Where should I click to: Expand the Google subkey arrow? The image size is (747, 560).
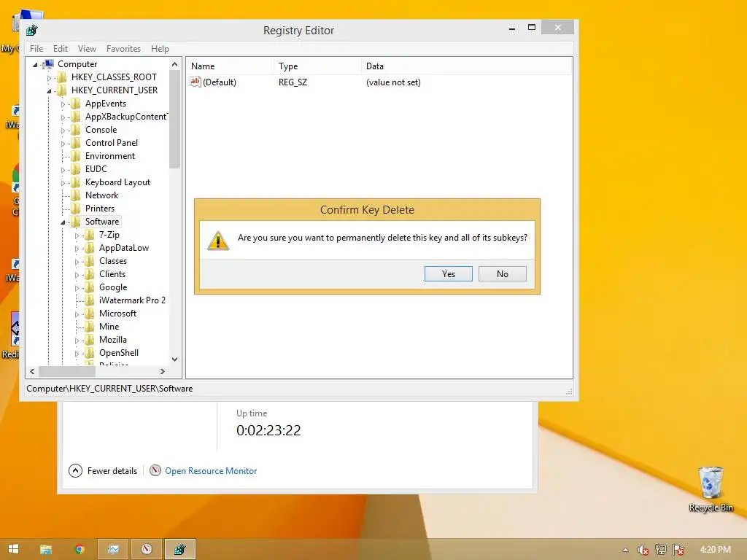[77, 287]
